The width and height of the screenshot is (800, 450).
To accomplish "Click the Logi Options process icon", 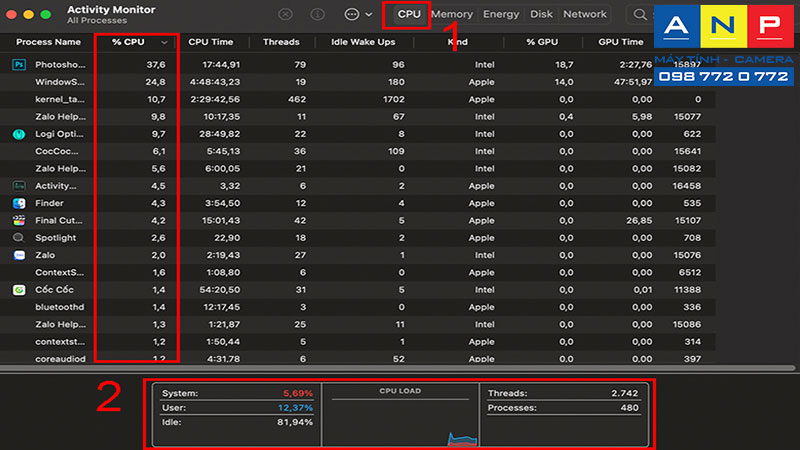I will (x=19, y=134).
